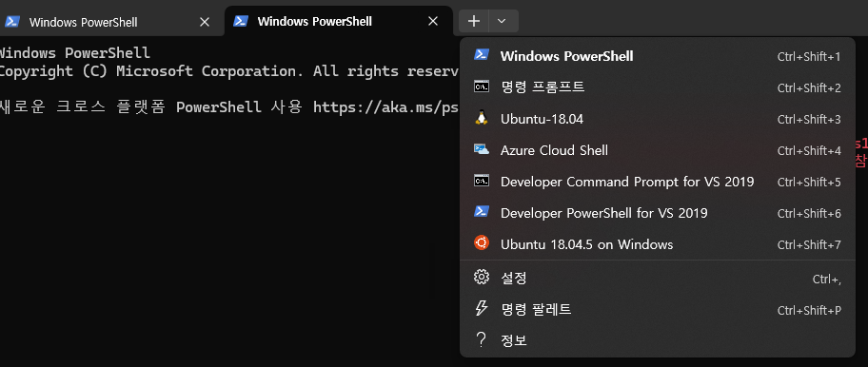Screen dimensions: 868x367
Task: Click the Copyright (C) Microsoft Corporation line
Action: coord(229,71)
